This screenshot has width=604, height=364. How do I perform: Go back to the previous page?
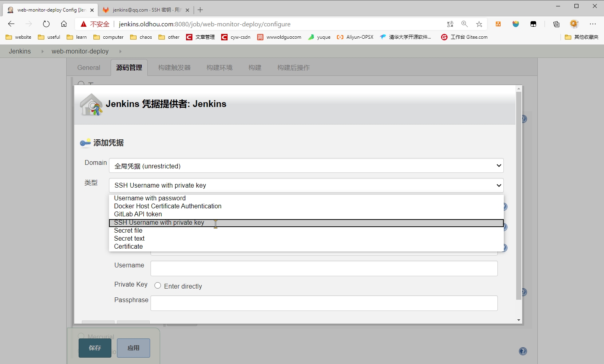(11, 24)
